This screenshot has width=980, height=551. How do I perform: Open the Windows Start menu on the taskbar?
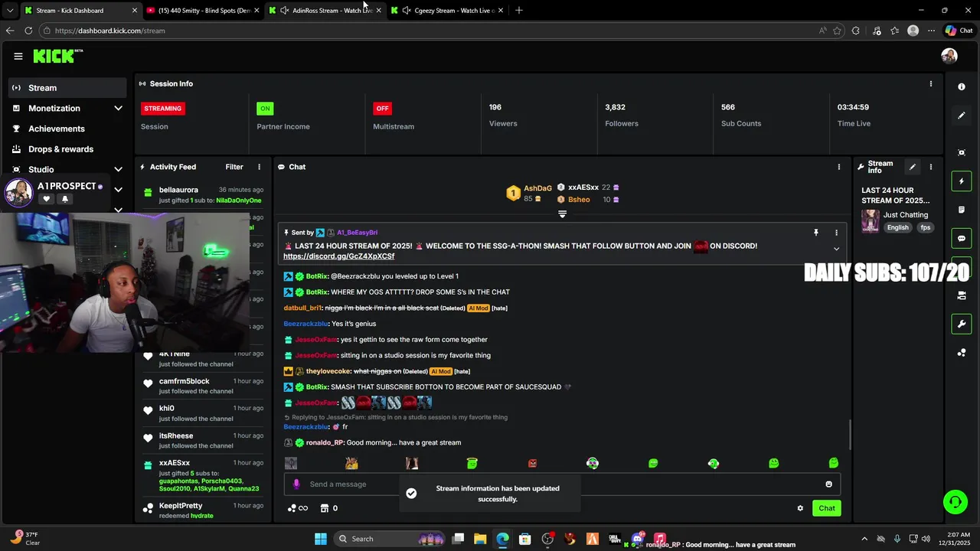[x=321, y=539]
